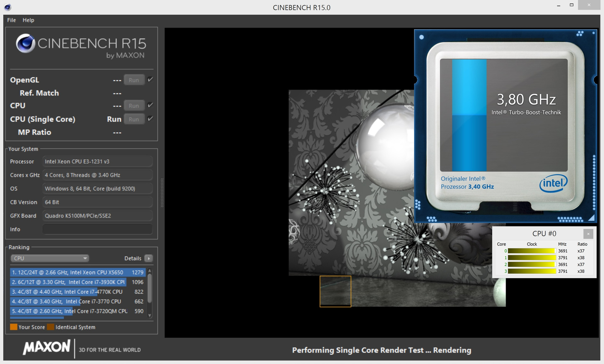Click the Run button for CPU (Single Core)
This screenshot has width=604, height=364.
click(134, 119)
